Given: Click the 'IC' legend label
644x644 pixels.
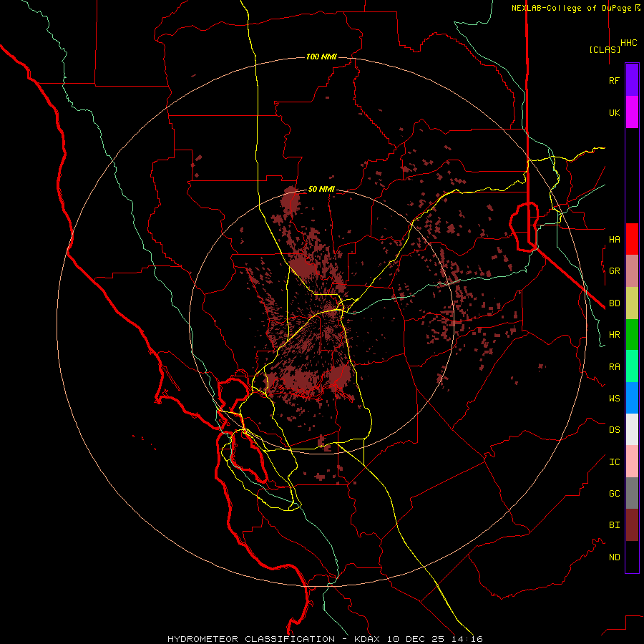Looking at the screenshot, I should pyautogui.click(x=614, y=462).
